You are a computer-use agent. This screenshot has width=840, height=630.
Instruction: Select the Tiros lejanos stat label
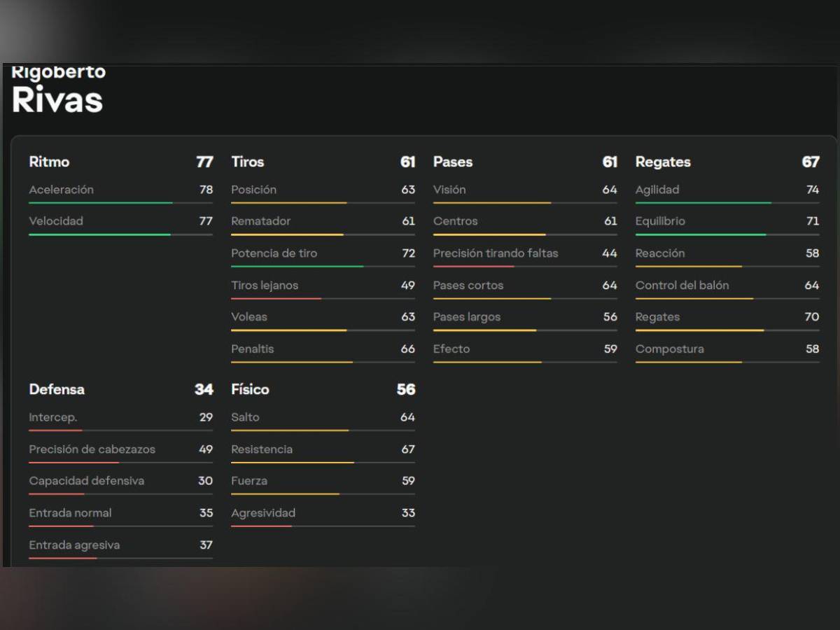pyautogui.click(x=265, y=286)
